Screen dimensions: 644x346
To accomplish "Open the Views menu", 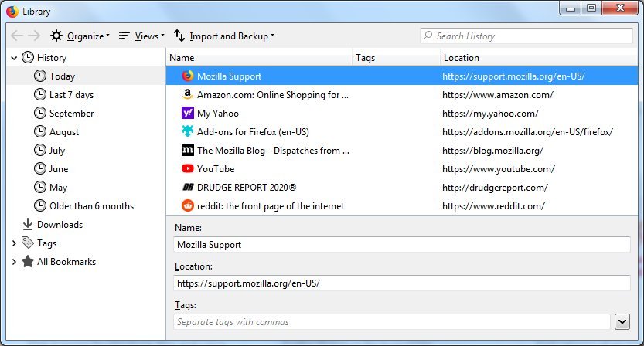I will (x=141, y=36).
